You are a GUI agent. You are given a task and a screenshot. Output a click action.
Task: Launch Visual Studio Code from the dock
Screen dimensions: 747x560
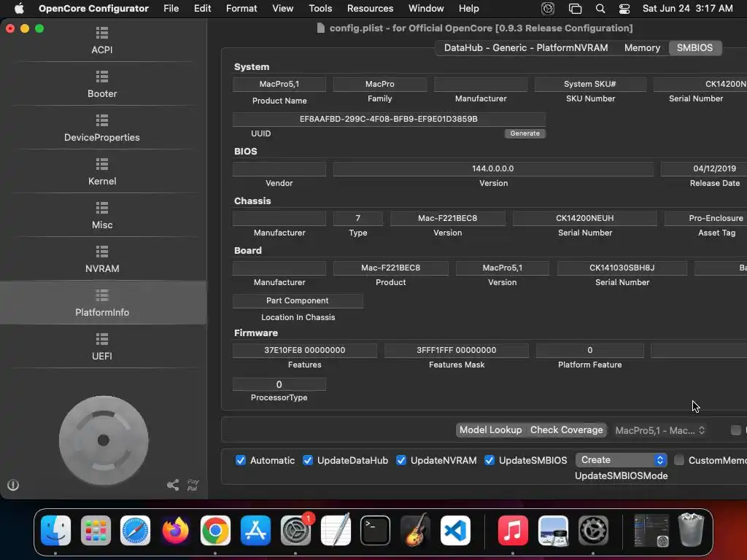pos(455,530)
